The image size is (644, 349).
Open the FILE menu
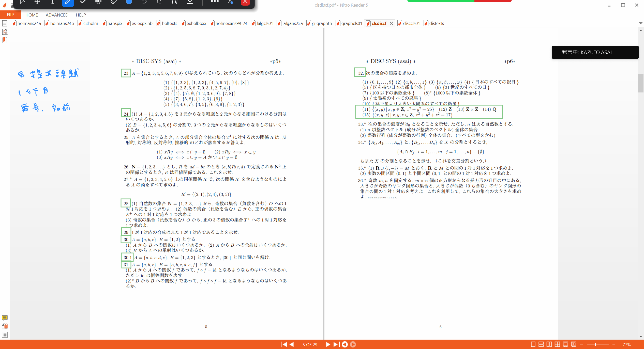point(10,15)
